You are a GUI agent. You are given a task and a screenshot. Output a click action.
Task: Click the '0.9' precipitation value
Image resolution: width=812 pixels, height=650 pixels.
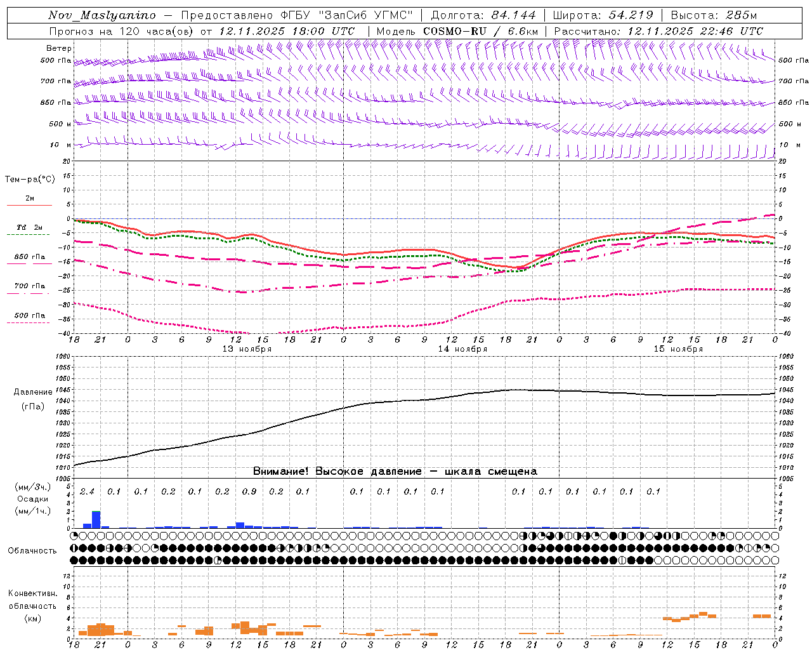[x=249, y=491]
